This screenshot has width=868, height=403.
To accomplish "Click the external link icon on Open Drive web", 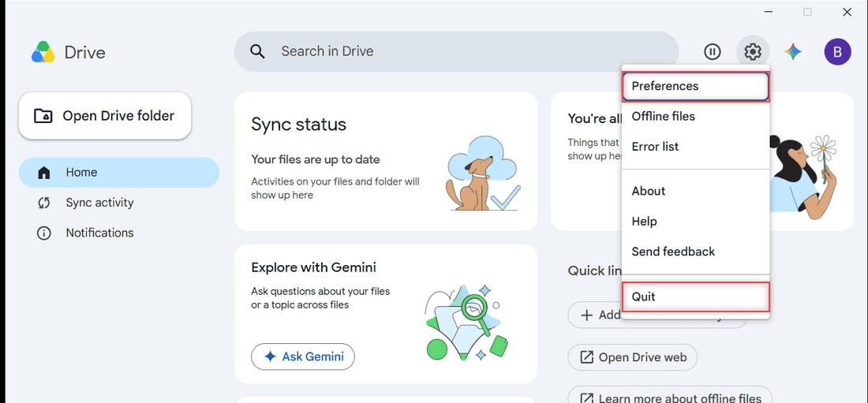I will 587,357.
